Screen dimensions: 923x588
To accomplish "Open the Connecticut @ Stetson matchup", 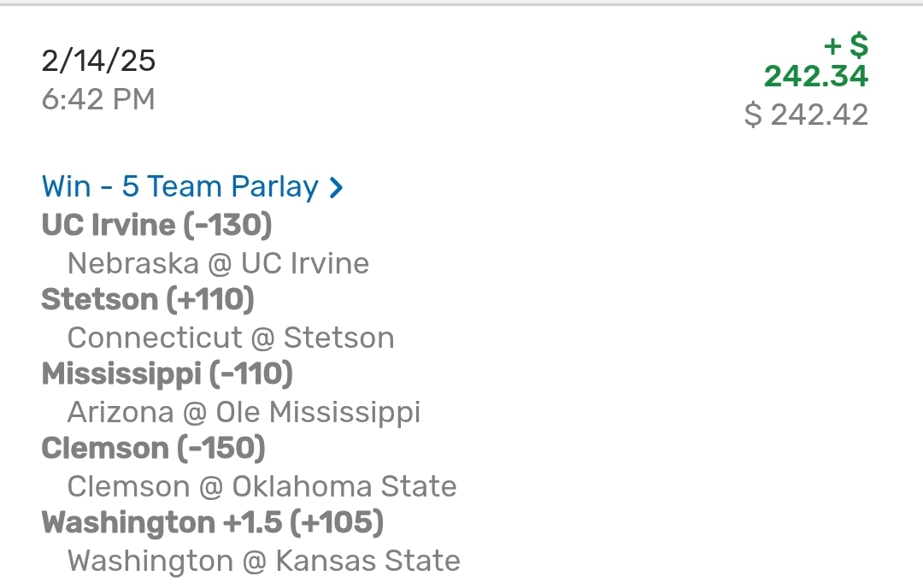I will click(x=231, y=338).
